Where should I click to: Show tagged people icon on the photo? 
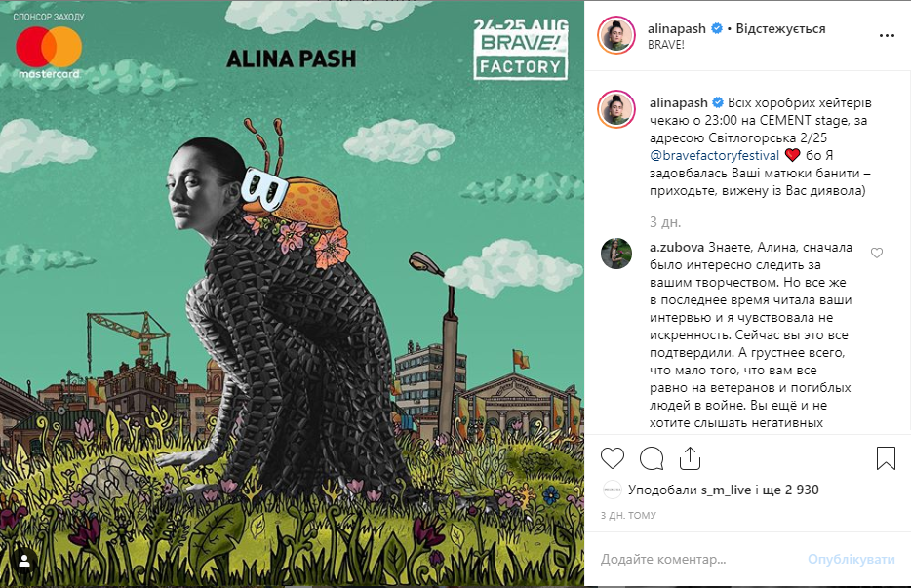coord(24,562)
